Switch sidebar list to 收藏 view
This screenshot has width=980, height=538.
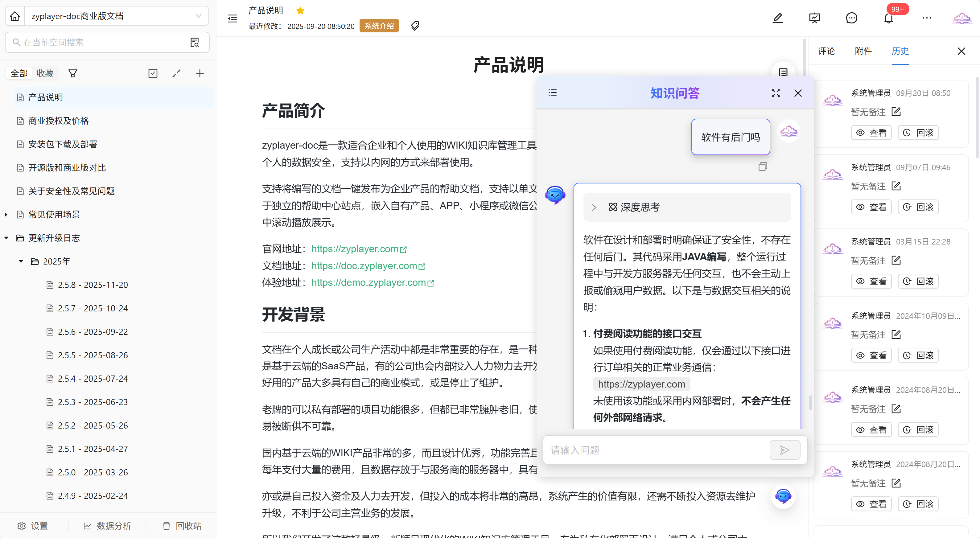(45, 73)
